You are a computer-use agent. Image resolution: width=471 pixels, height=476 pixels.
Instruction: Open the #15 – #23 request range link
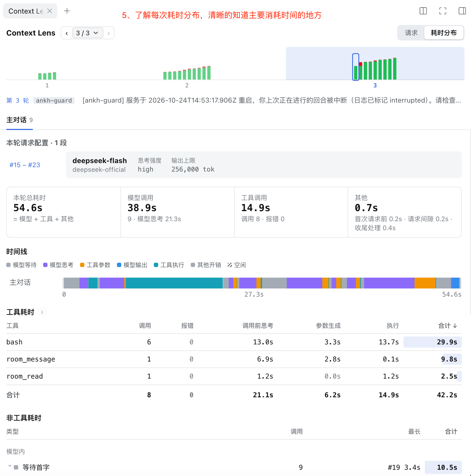[25, 165]
